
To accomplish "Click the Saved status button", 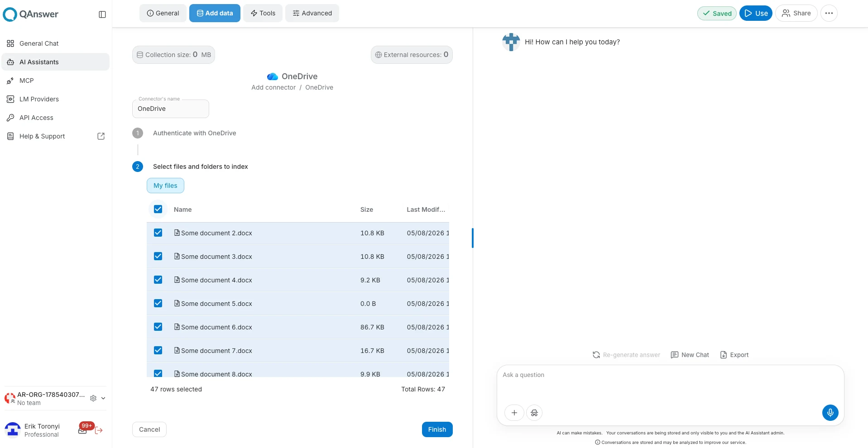I will tap(717, 13).
